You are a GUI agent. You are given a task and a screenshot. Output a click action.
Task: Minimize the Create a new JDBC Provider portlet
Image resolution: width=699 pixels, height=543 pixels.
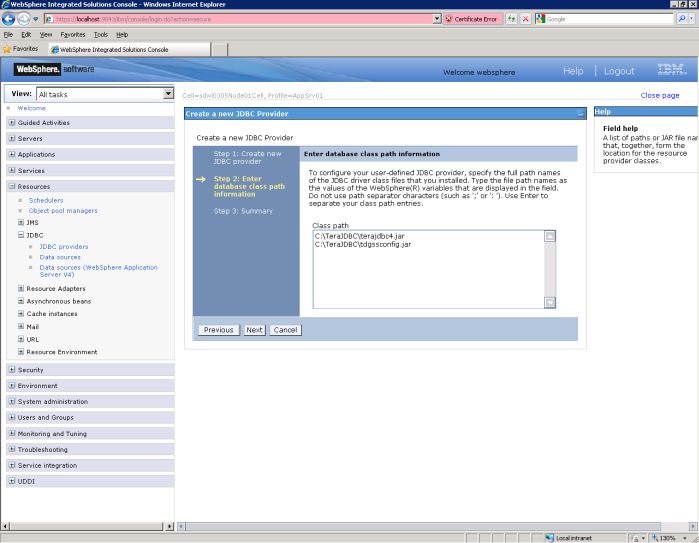pyautogui.click(x=580, y=114)
